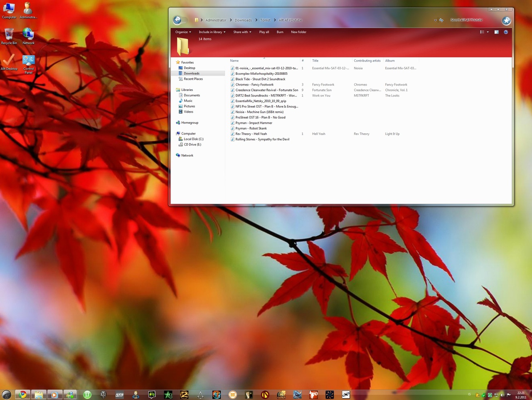Open the change-your-view dropdown arrow
This screenshot has width=532, height=400.
coord(487,32)
